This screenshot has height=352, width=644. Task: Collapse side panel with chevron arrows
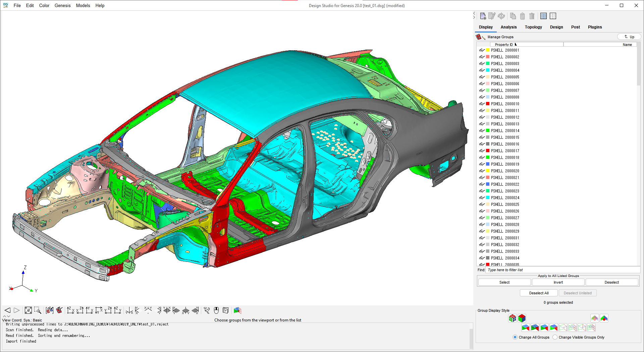474,15
